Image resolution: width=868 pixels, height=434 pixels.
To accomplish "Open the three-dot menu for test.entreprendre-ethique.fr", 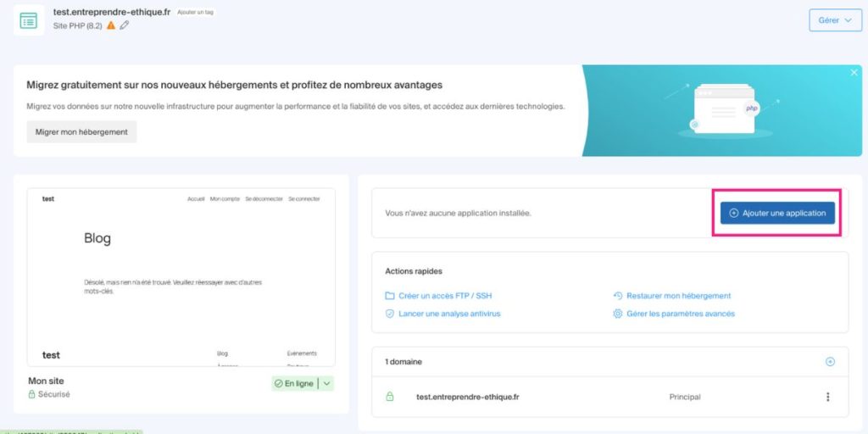I will point(828,397).
